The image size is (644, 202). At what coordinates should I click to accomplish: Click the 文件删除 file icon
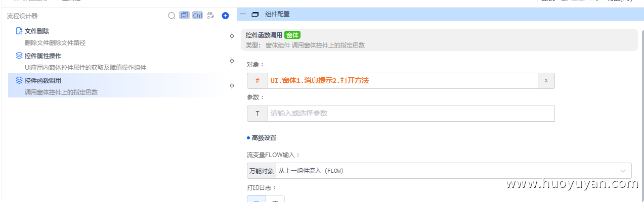[x=19, y=31]
